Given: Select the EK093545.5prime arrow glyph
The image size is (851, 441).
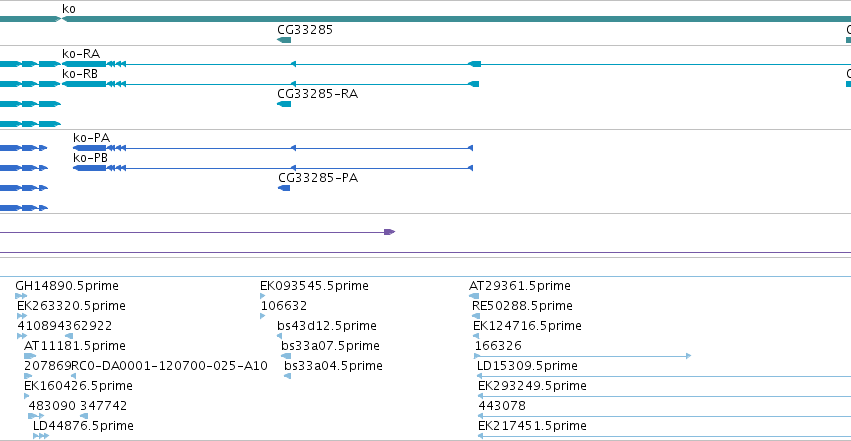Looking at the screenshot, I should coord(263,296).
